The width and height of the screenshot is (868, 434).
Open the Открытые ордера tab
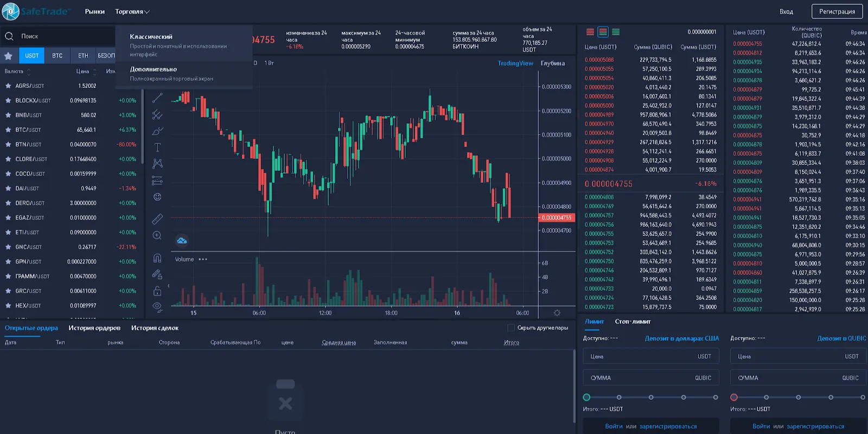tap(31, 328)
